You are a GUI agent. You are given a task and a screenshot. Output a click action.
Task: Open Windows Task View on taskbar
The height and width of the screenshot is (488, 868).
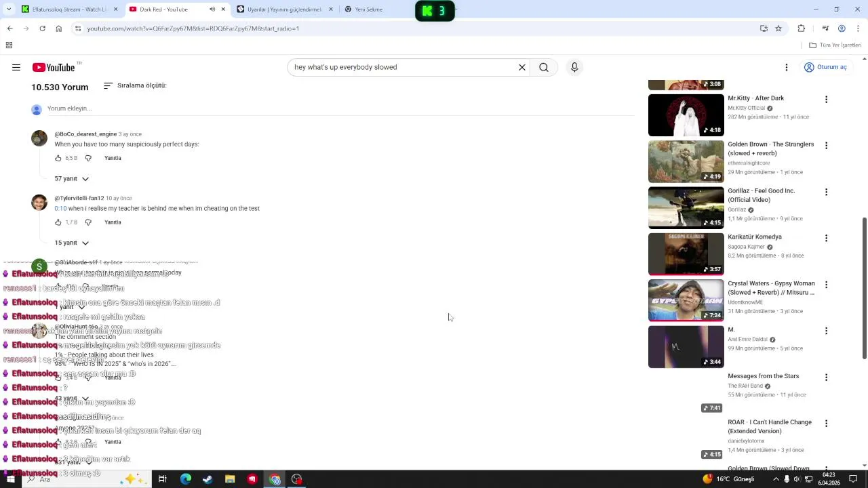(163, 479)
